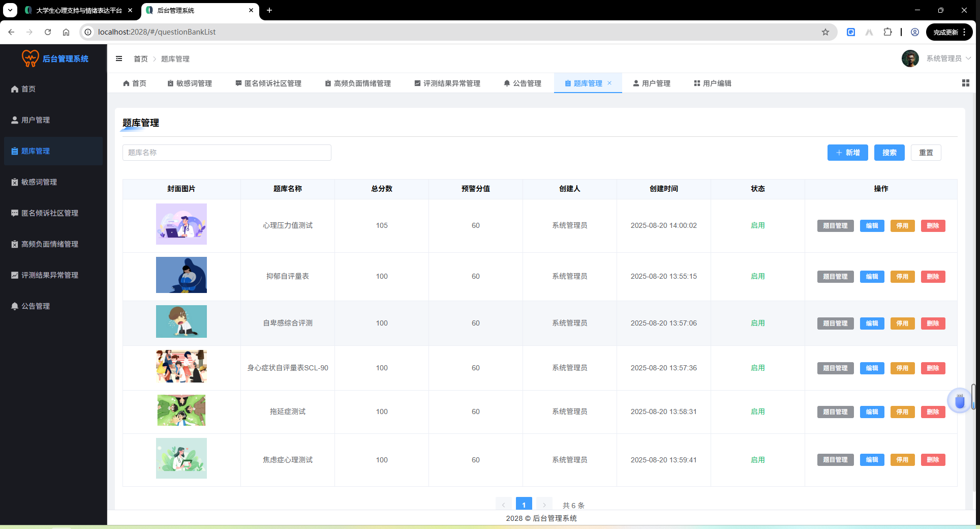
Task: Switch to 公告管理 page tab
Action: click(523, 83)
